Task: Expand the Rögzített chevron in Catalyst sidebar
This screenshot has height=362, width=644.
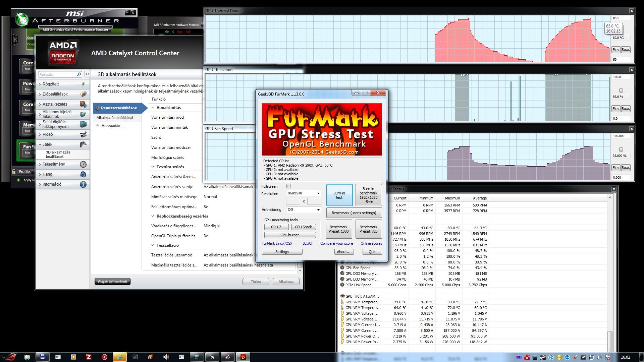Action: pyautogui.click(x=40, y=84)
